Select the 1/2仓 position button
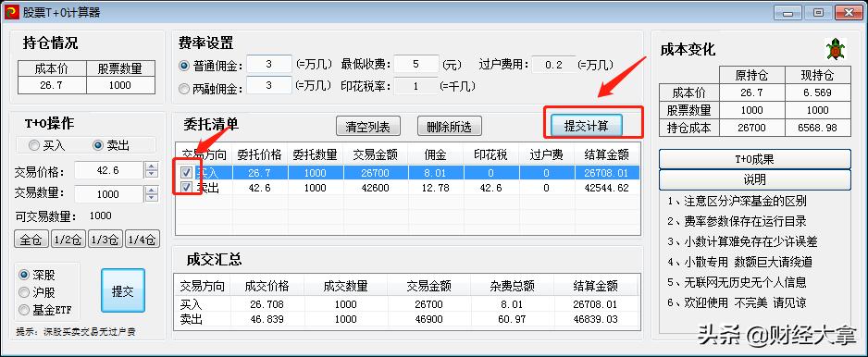Screen dimensions: 868x357 pos(68,240)
